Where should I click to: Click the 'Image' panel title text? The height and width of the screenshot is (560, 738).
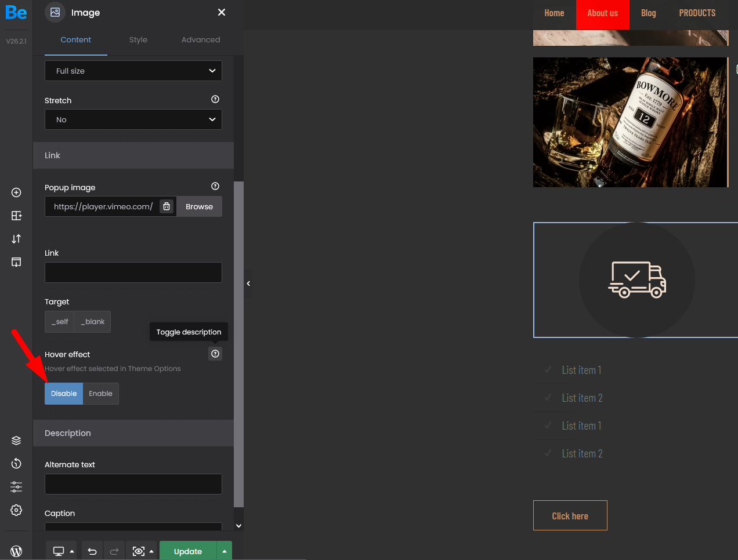pyautogui.click(x=85, y=13)
